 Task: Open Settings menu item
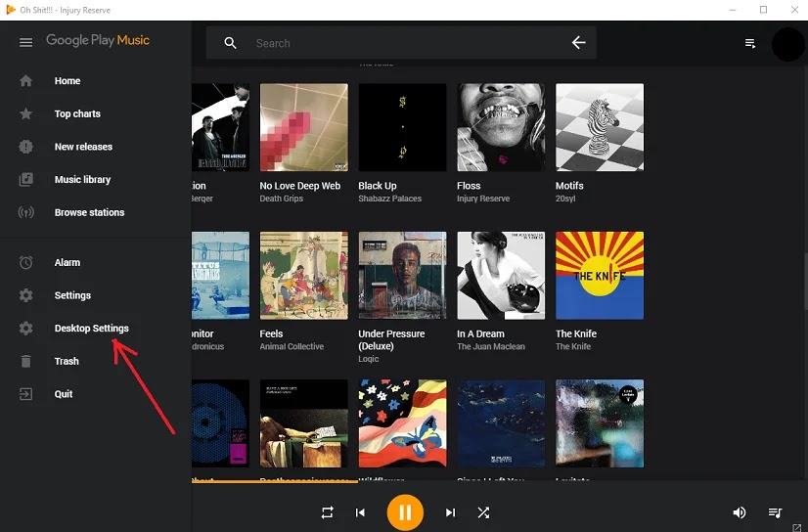click(x=72, y=295)
